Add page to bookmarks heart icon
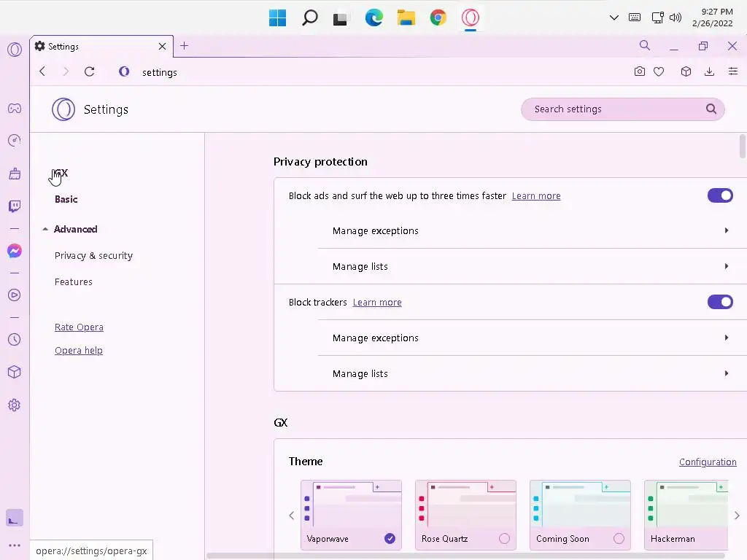 pos(659,71)
